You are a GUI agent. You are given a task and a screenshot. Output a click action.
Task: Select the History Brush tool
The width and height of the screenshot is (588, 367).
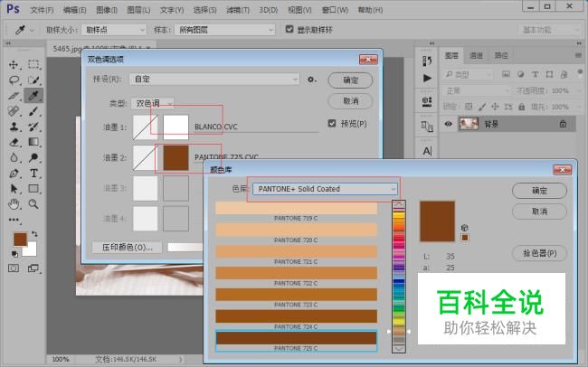33,127
